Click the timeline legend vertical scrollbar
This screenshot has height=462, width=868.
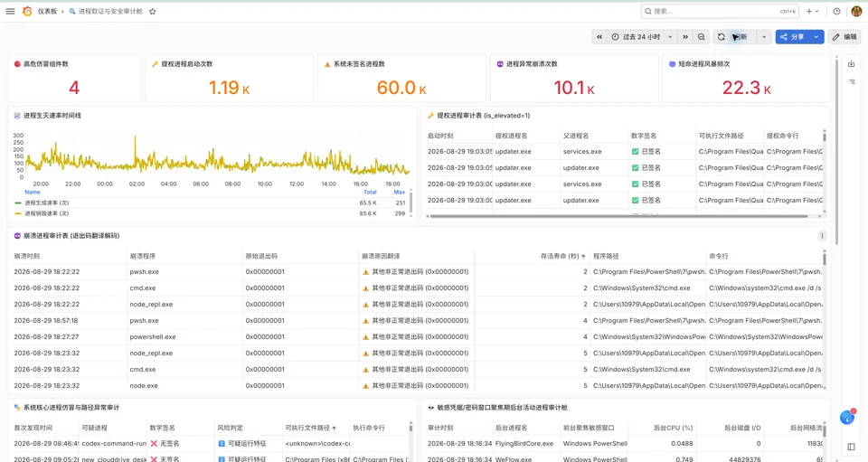[410, 202]
